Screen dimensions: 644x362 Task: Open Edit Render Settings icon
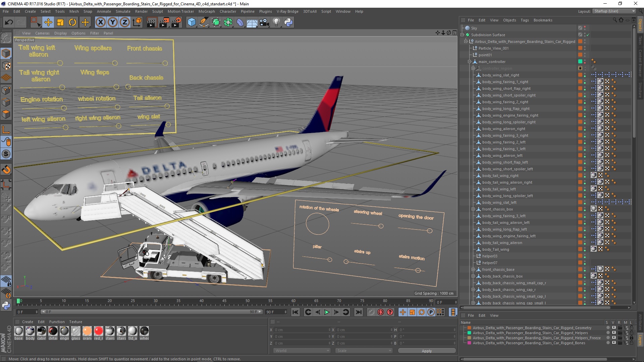[x=176, y=22]
